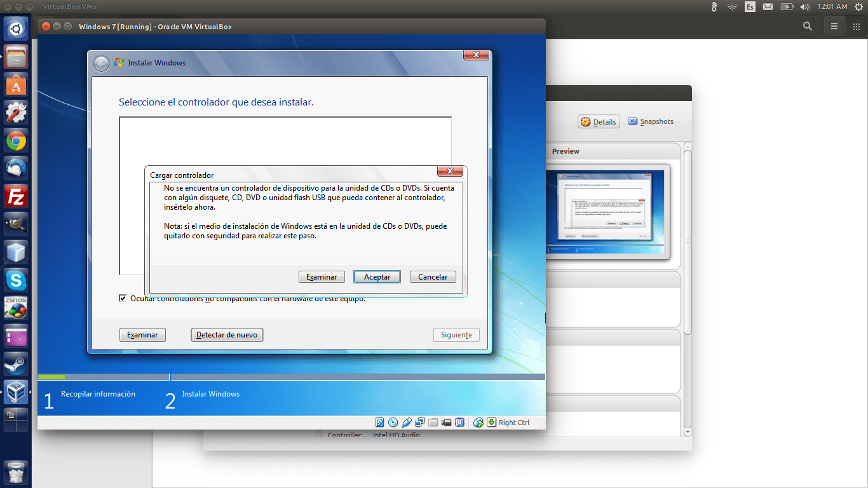
Task: Open the video capture status icon
Action: 447,422
